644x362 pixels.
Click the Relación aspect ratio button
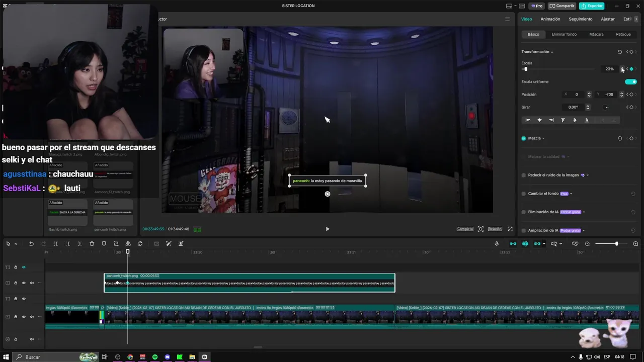click(x=495, y=229)
